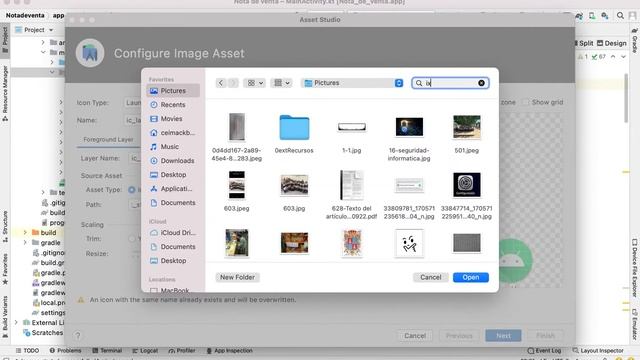Clear the search field text
Image resolution: width=640 pixels, height=360 pixels.
[482, 83]
